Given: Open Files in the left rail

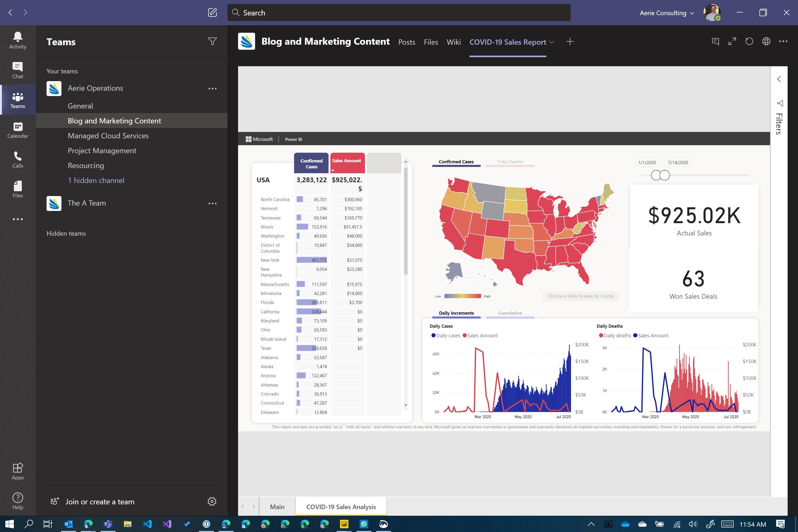Looking at the screenshot, I should [18, 189].
